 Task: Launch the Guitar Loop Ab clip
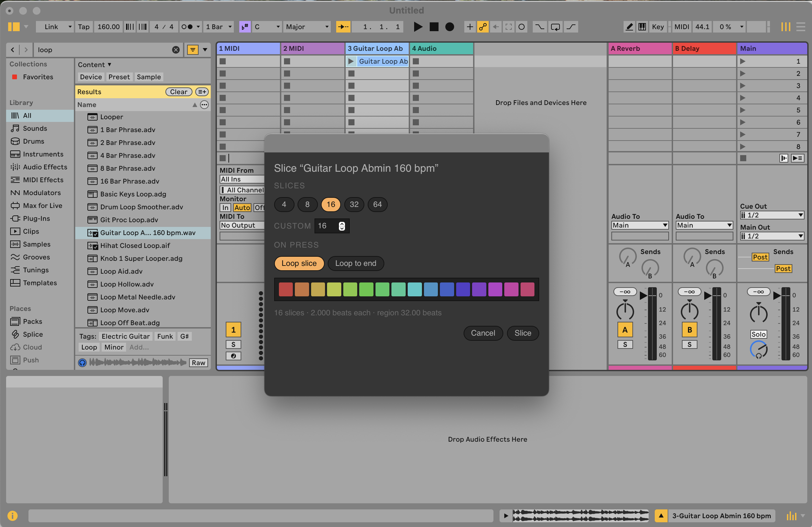tap(351, 61)
